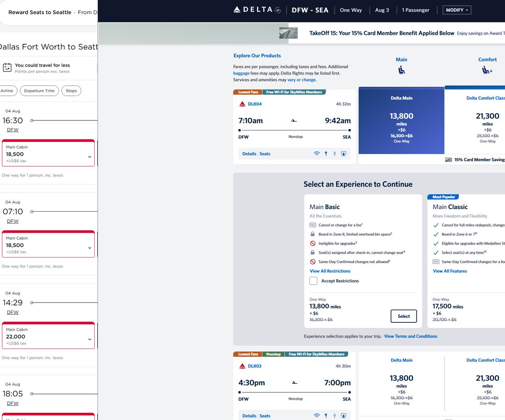The width and height of the screenshot is (505, 420).
Task: Click the Wi-Fi amenity icon for flight DL804
Action: (x=316, y=154)
